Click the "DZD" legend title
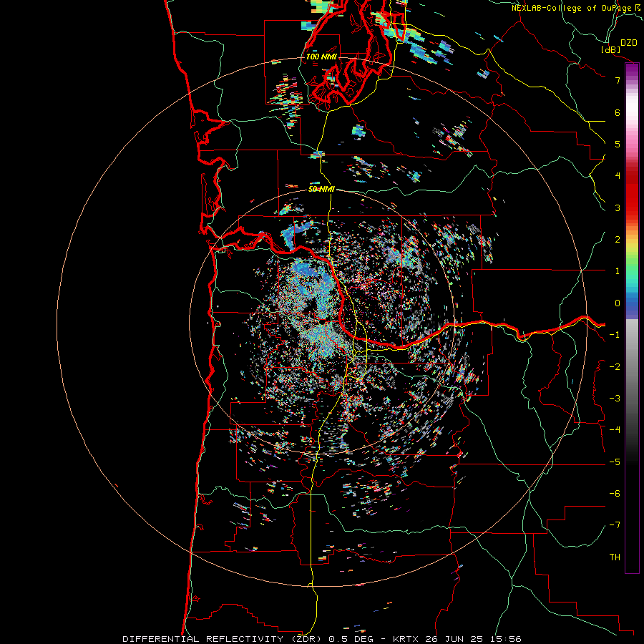 click(628, 42)
